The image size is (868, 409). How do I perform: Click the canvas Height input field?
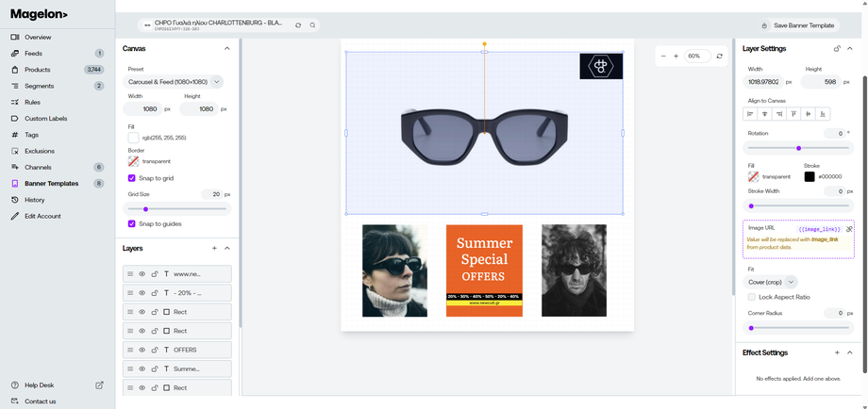199,109
